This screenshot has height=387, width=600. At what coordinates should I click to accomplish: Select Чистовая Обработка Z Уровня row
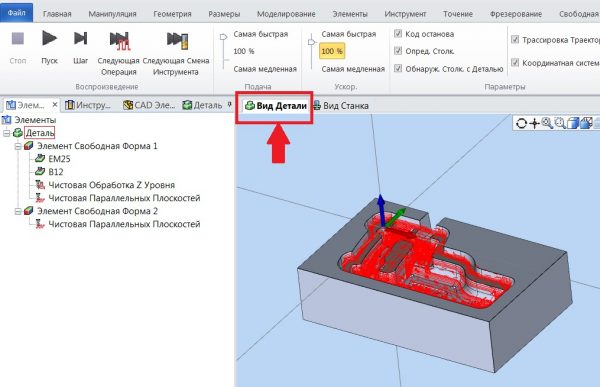click(105, 185)
